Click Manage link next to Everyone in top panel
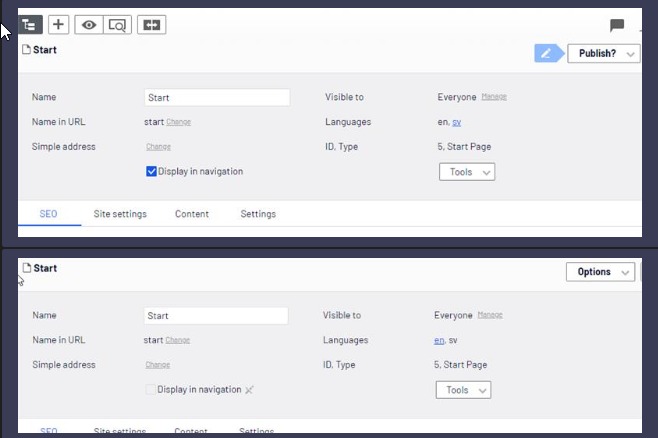Viewport: 658px width, 438px height. point(494,97)
